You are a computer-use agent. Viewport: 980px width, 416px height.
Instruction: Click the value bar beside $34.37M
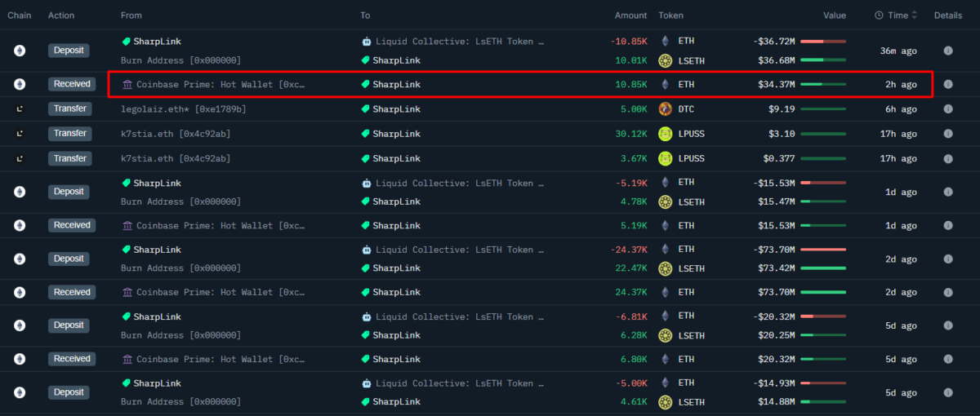tap(823, 84)
